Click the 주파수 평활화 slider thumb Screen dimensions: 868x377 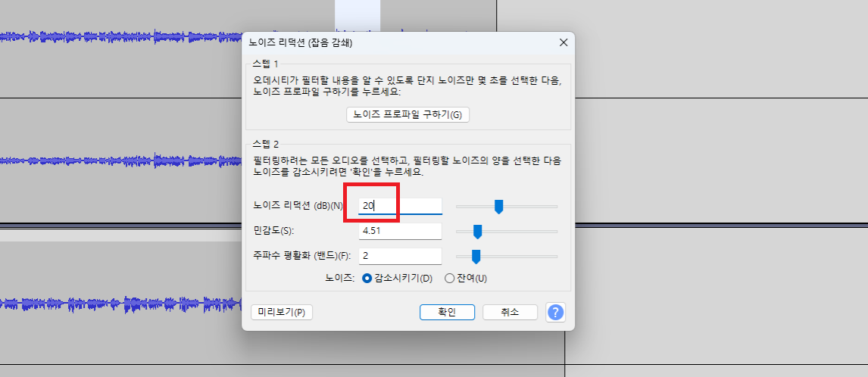(476, 257)
